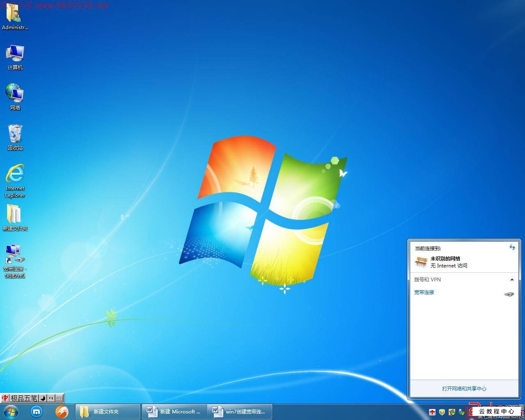
Task: Select the 计算机 desktop icon
Action: [x=15, y=57]
